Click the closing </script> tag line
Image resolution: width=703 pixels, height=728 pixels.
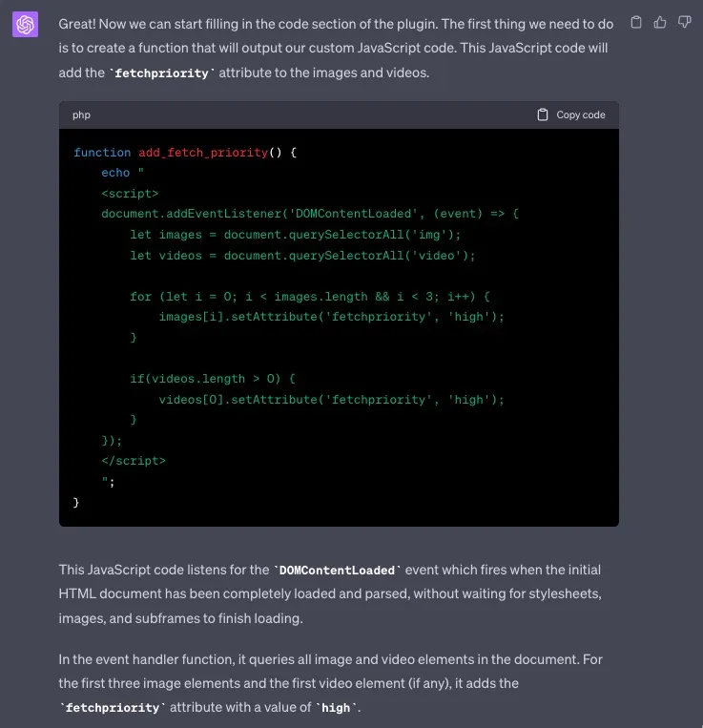pos(134,461)
